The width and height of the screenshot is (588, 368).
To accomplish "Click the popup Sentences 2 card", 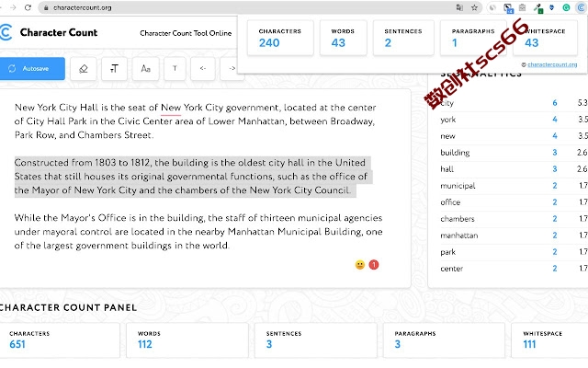I will pos(403,38).
